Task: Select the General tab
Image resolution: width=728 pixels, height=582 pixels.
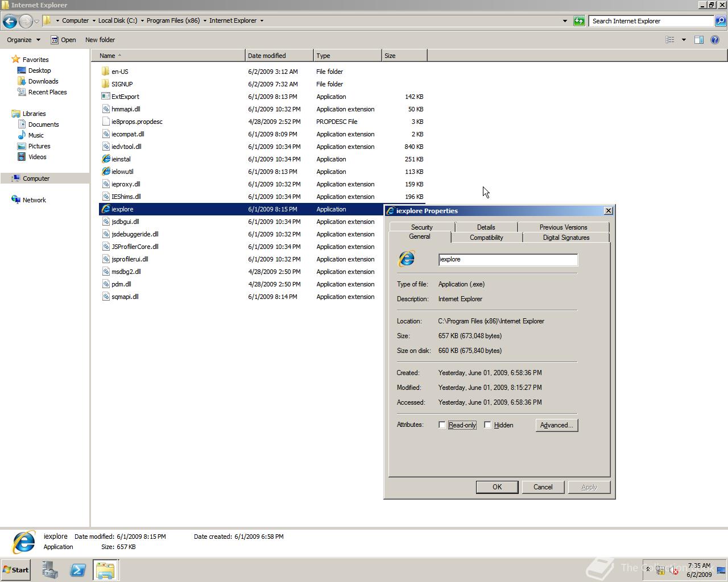Action: pos(420,236)
